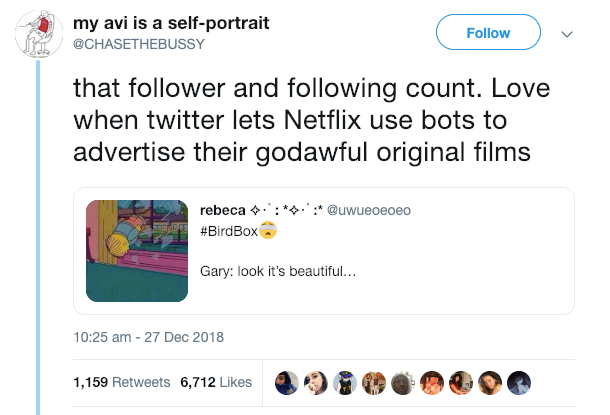
Task: Open the tweet options chevron menu
Action: pos(568,33)
